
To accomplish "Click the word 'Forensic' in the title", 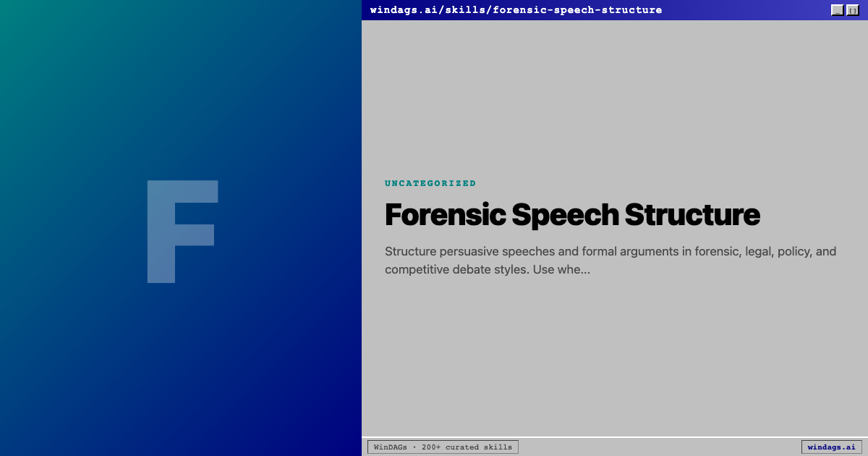I will point(445,215).
